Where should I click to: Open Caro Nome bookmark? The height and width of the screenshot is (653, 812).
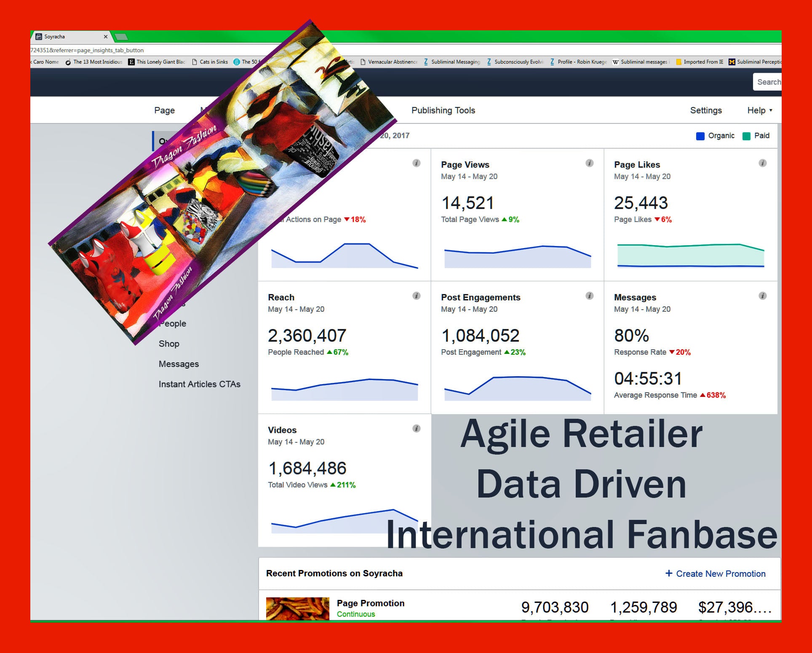coord(45,62)
